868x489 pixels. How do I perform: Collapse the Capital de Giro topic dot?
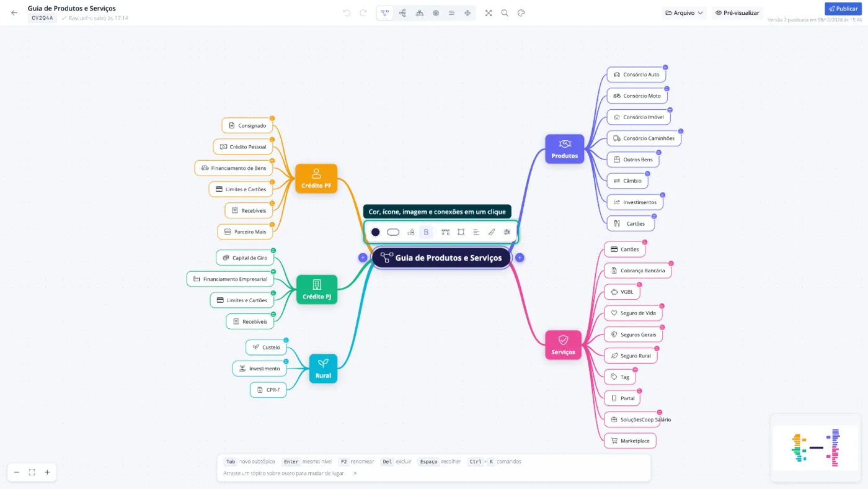coord(273,250)
